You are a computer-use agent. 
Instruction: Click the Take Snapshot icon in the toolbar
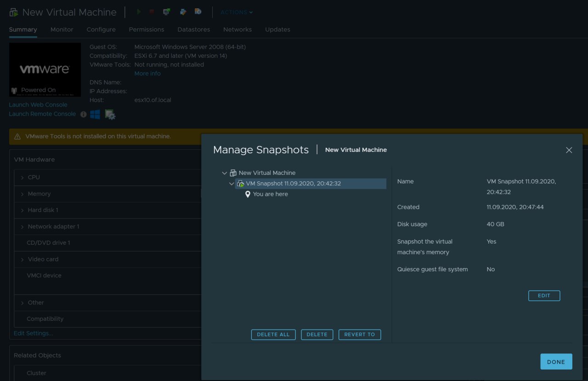[x=198, y=12]
